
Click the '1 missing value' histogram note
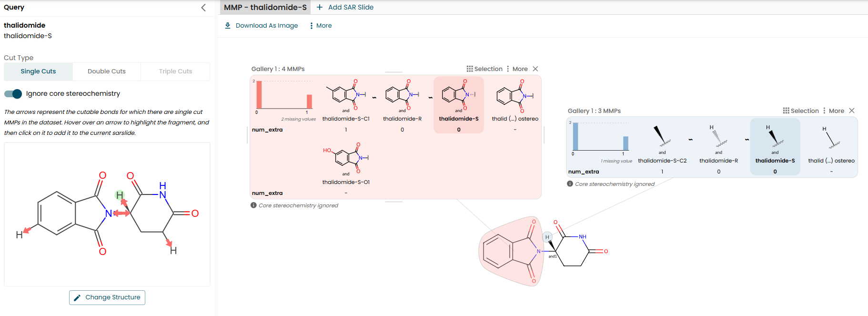(x=616, y=161)
